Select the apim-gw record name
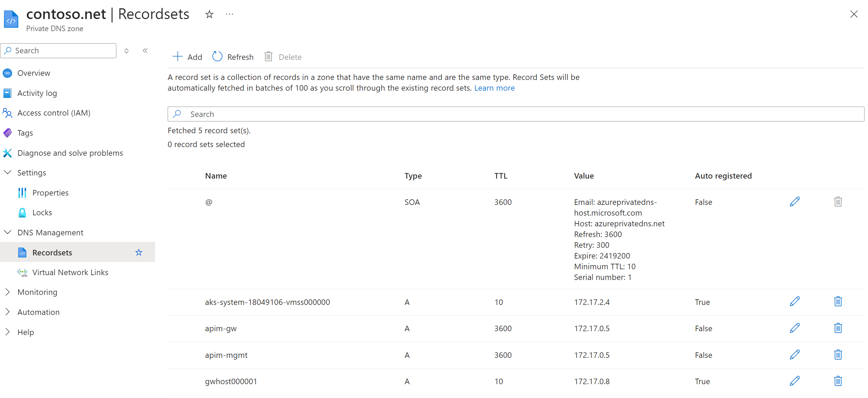 [221, 328]
